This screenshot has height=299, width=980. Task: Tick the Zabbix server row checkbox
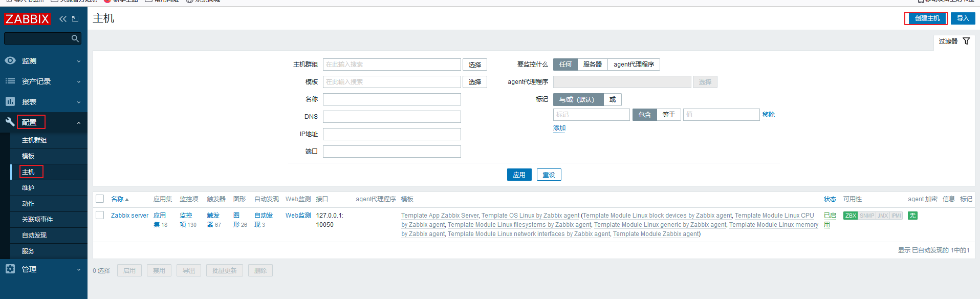tap(100, 215)
